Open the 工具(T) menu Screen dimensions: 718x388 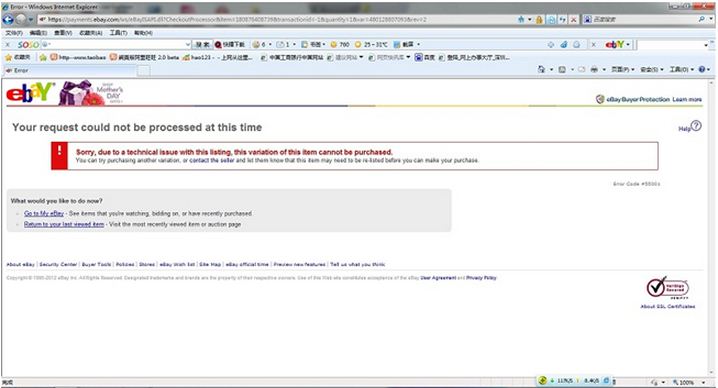(118, 33)
